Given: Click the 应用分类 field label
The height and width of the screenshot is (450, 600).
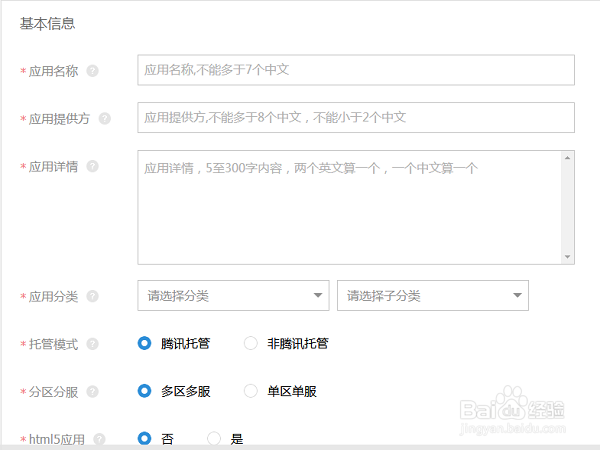Looking at the screenshot, I should pyautogui.click(x=53, y=297).
